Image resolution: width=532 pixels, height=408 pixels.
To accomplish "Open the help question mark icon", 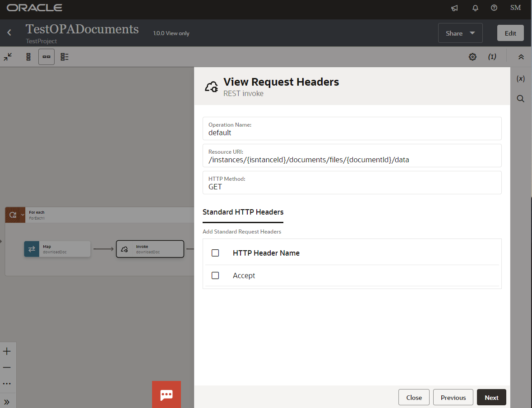I will pos(494,8).
